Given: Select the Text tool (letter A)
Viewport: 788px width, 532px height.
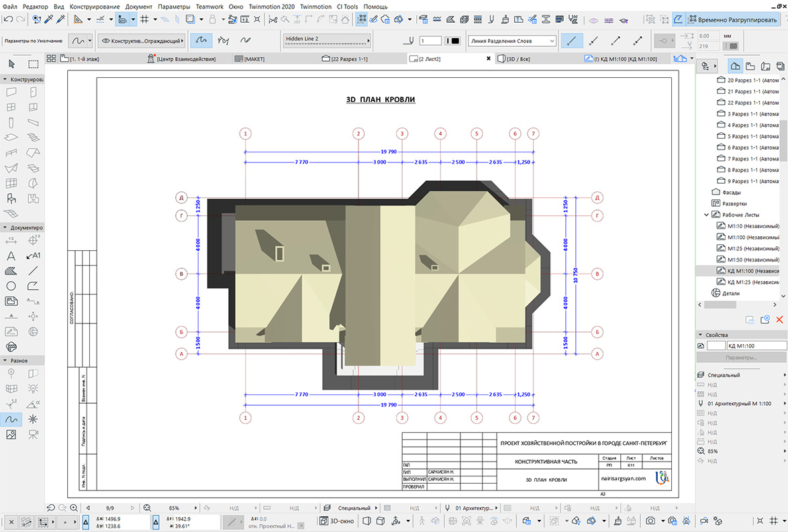Looking at the screenshot, I should point(11,256).
